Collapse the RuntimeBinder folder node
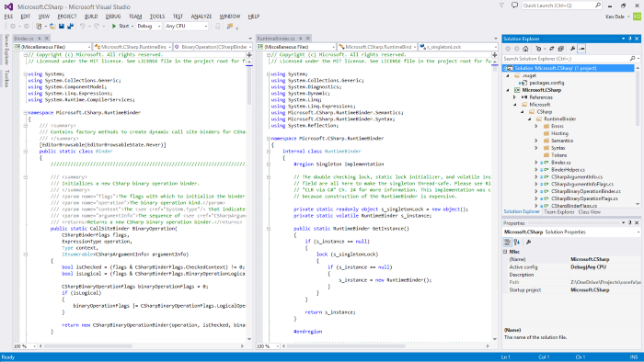Viewport: 644px width, 362px height. coord(529,119)
